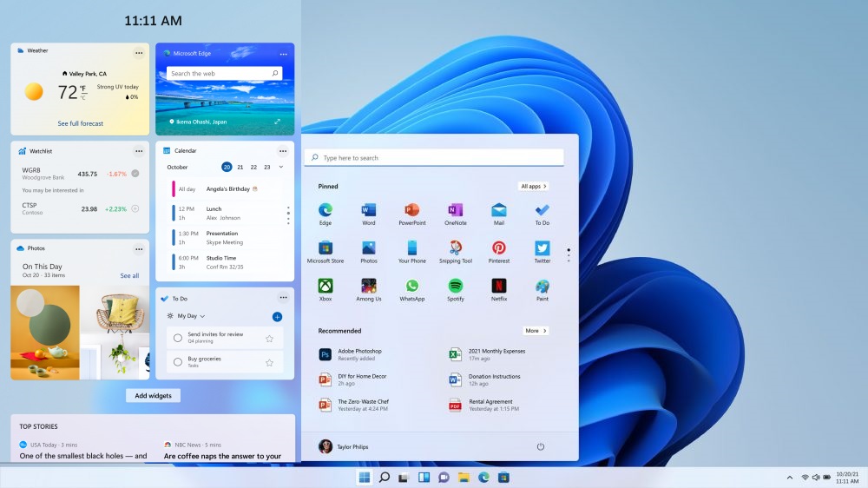
Task: Launch Spotify
Action: 455,290
